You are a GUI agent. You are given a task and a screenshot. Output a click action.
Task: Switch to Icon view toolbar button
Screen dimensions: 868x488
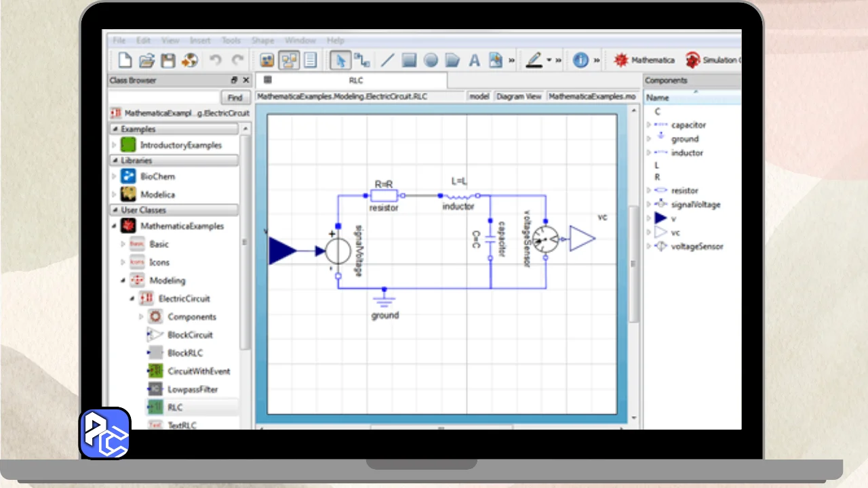pos(267,60)
